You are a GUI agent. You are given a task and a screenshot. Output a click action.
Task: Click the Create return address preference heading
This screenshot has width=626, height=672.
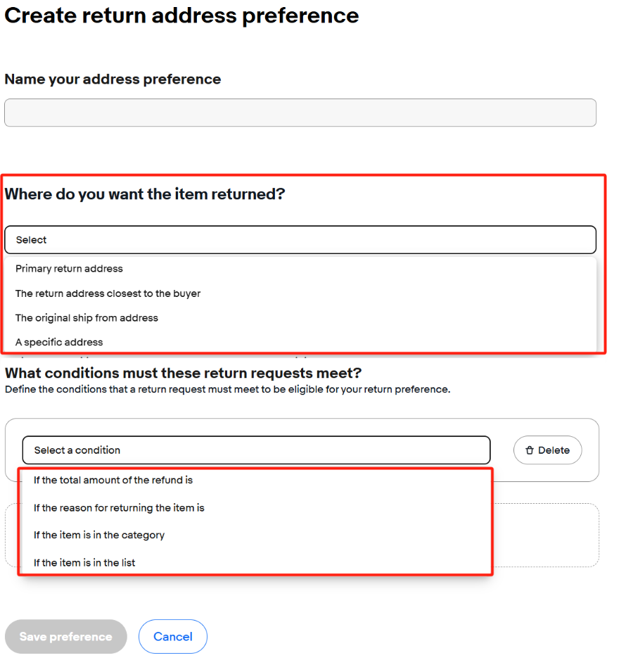point(181,15)
